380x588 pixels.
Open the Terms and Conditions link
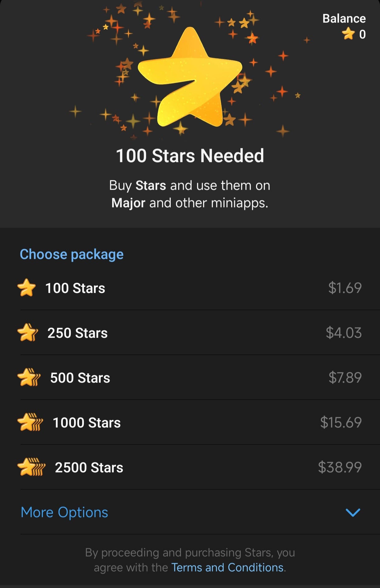(x=227, y=567)
